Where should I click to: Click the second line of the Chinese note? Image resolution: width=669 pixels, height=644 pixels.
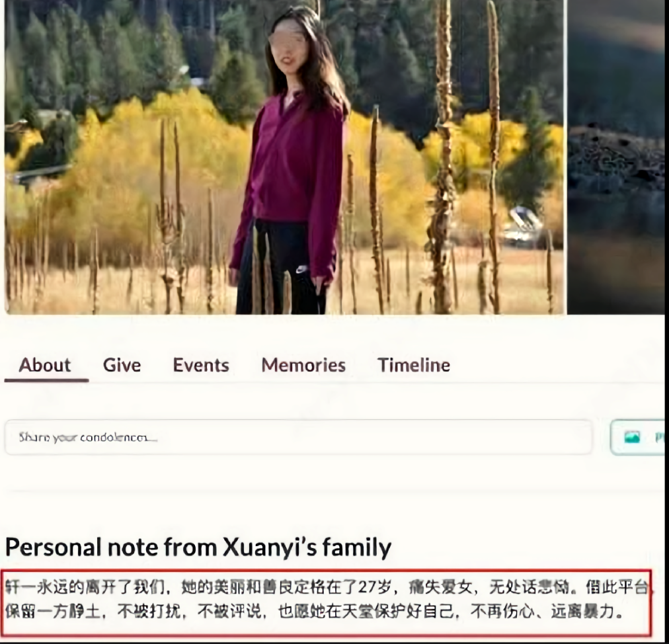[x=314, y=612]
